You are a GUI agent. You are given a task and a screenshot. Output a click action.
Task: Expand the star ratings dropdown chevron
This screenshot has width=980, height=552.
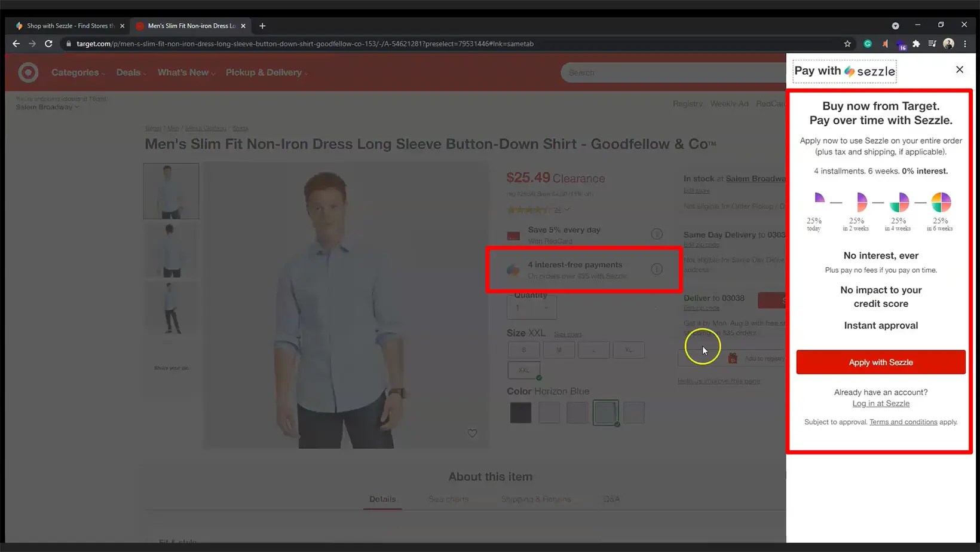567,210
